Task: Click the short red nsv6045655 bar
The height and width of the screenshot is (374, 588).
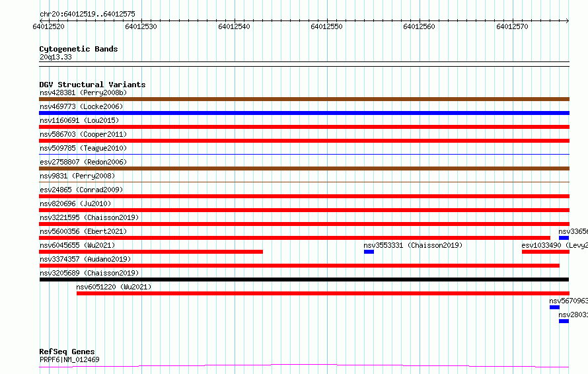Action: pos(151,252)
